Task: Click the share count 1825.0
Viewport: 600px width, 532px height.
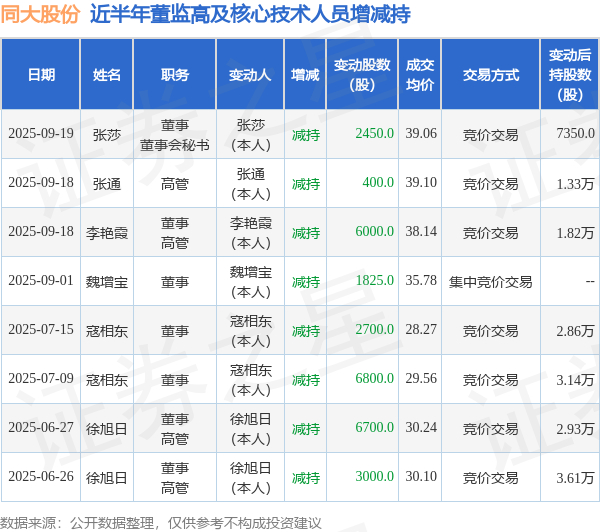Action: tap(374, 281)
